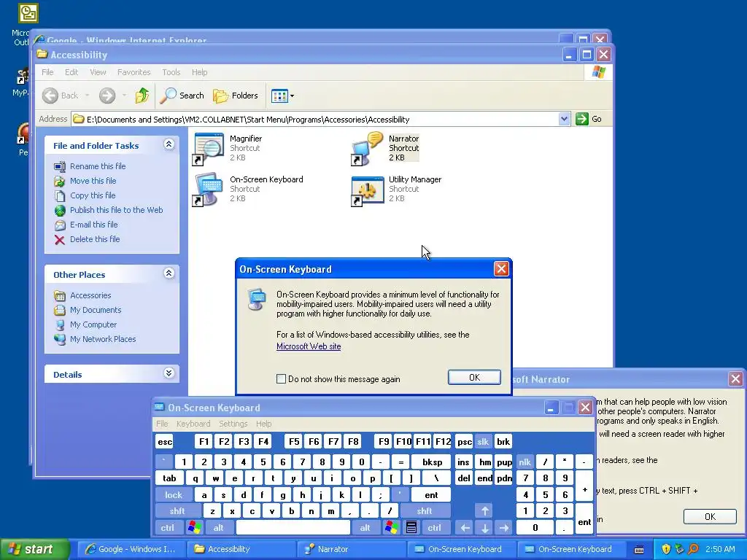This screenshot has height=560, width=747.
Task: Click the down arrow key
Action: [x=485, y=528]
